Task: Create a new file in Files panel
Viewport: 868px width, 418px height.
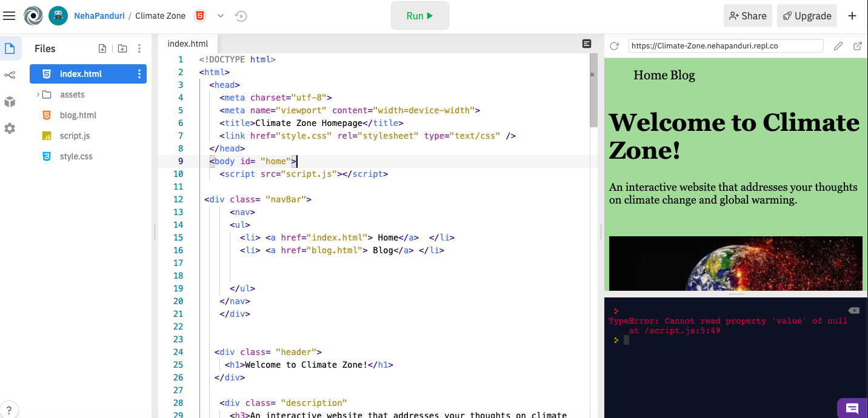Action: pos(102,48)
